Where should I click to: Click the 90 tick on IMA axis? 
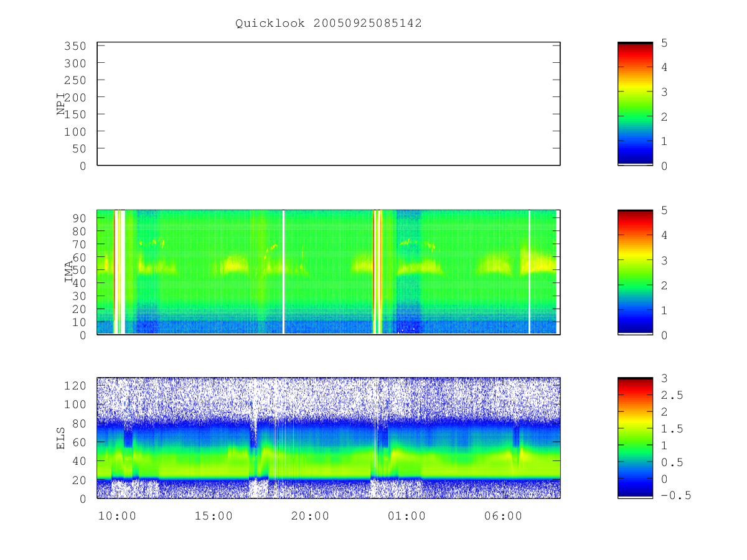(x=79, y=218)
